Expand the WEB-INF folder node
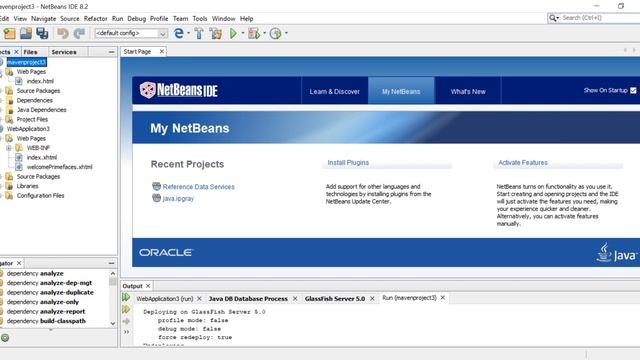This screenshot has width=640, height=360. pyautogui.click(x=9, y=148)
